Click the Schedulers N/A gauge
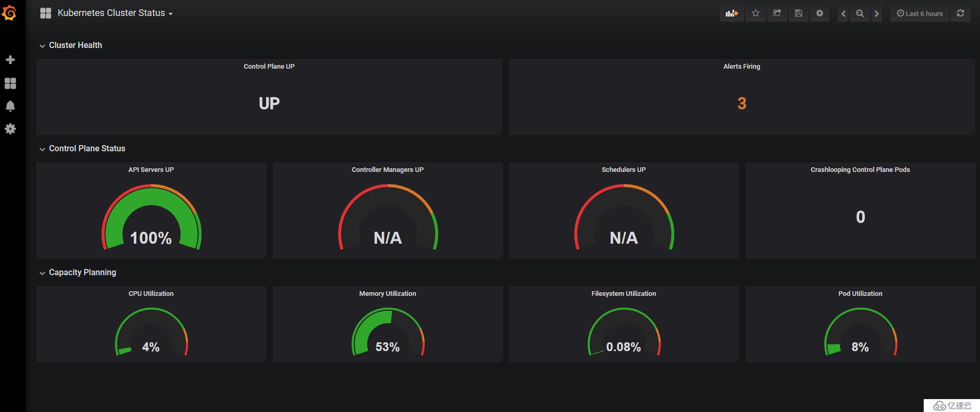 [624, 218]
